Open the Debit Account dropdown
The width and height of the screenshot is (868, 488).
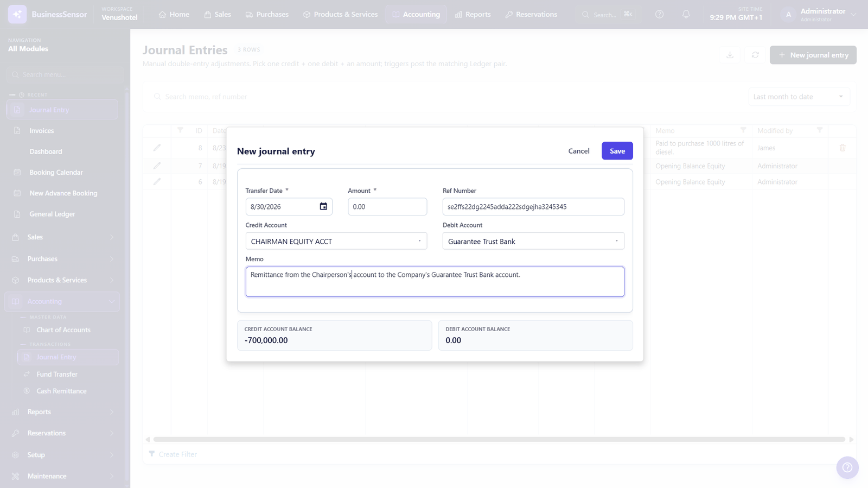click(533, 241)
